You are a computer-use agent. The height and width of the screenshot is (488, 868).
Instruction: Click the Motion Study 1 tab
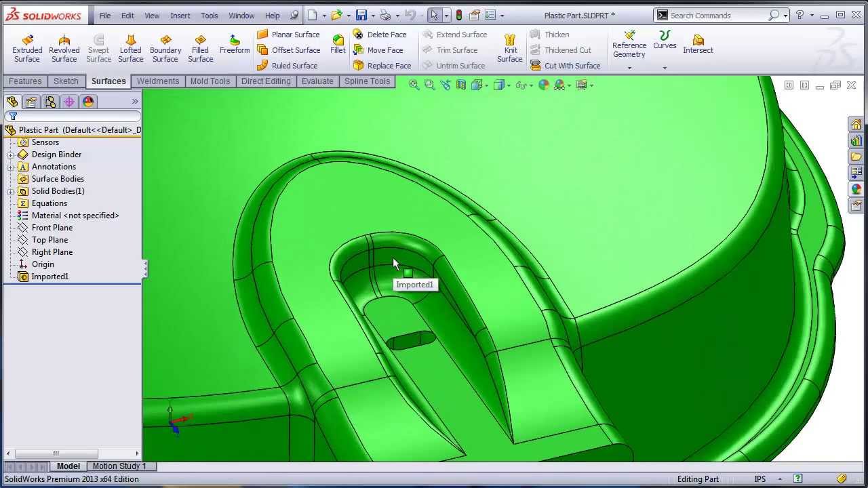(119, 466)
